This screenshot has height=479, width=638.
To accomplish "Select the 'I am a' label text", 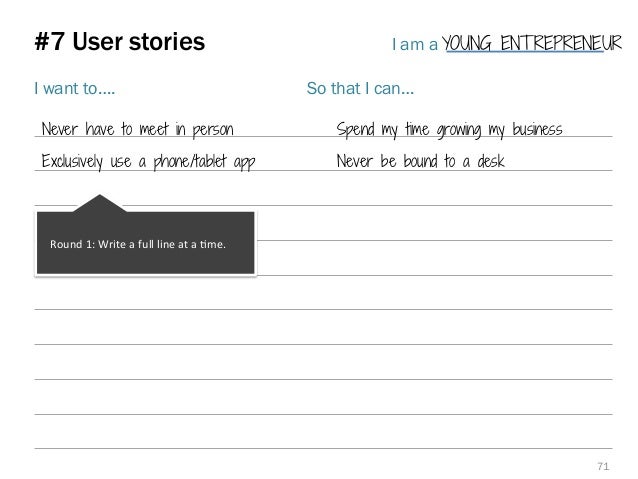I will tap(414, 44).
